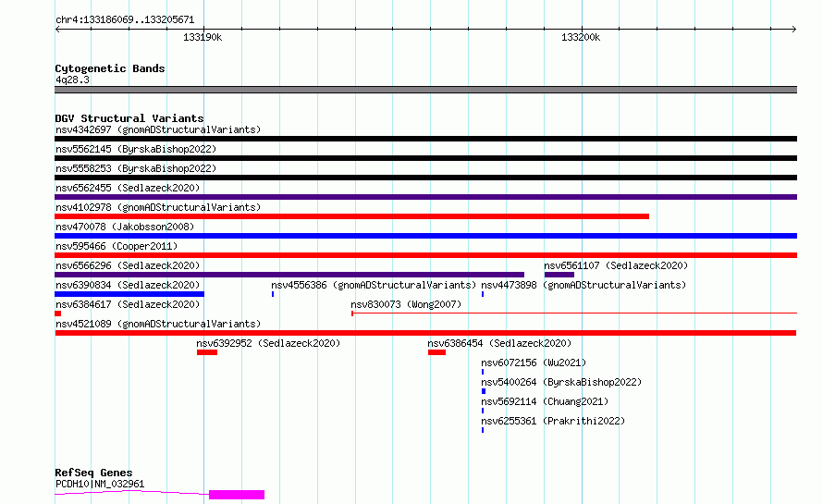This screenshot has height=504, width=823.
Task: Click the chr4:133186069..133205671 coordinates text
Action: [125, 20]
